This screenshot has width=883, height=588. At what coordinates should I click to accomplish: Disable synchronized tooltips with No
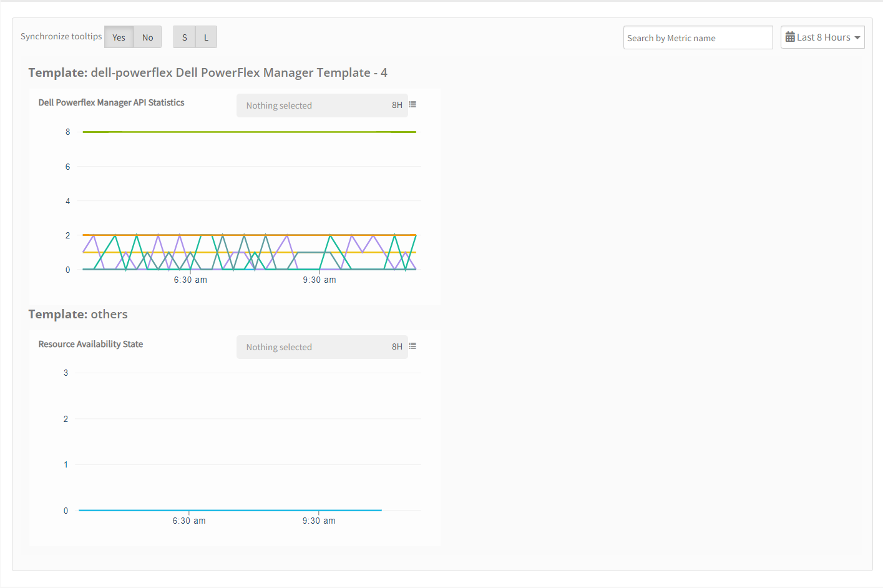[x=147, y=37]
